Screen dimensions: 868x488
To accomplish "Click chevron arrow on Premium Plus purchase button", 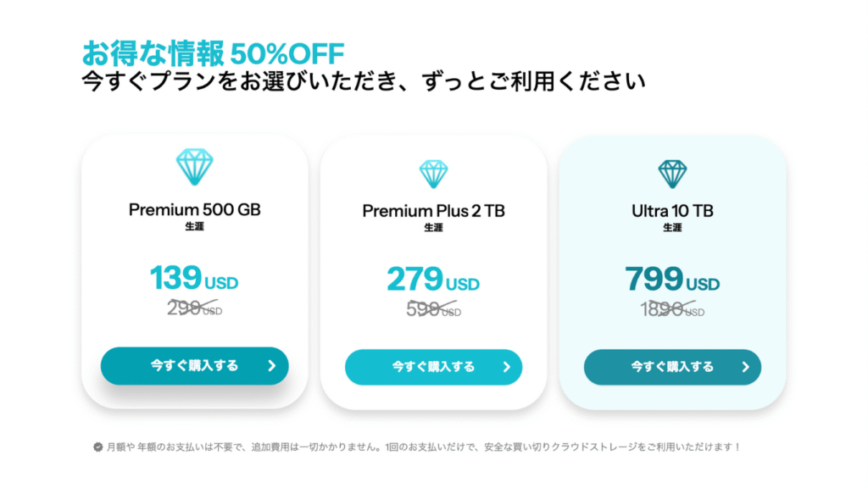I will point(507,367).
